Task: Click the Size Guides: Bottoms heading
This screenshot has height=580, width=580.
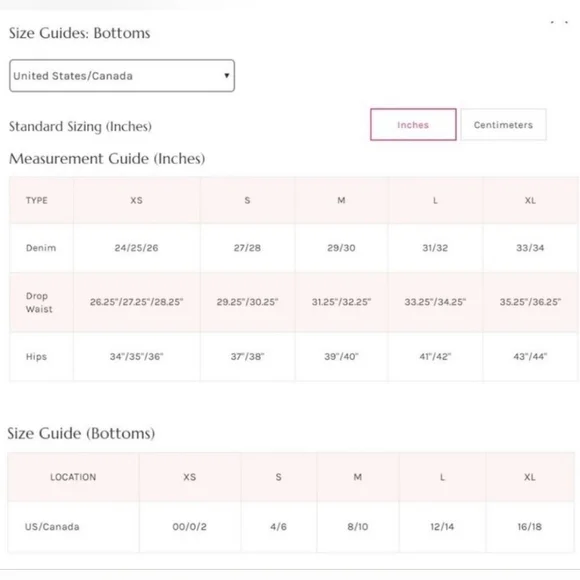Action: click(80, 33)
